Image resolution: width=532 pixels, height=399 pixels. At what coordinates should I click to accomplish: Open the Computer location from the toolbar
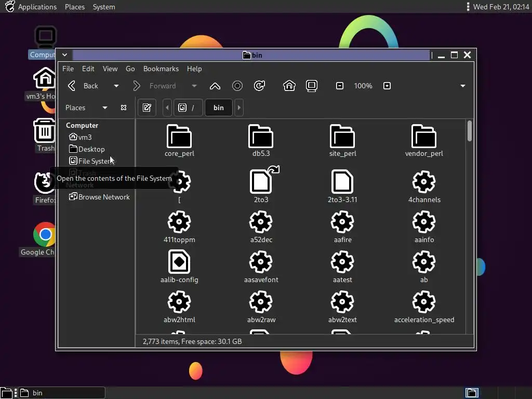click(312, 86)
